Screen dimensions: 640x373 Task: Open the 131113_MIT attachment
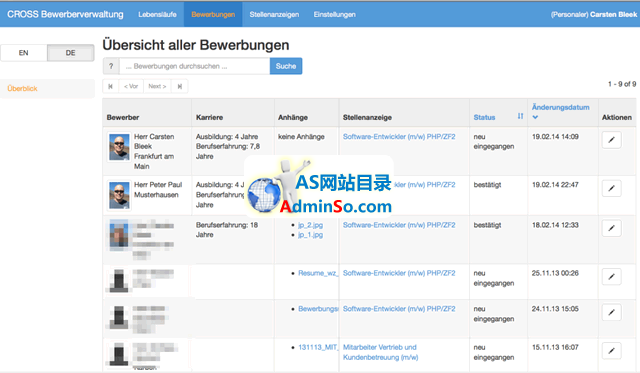(x=318, y=347)
